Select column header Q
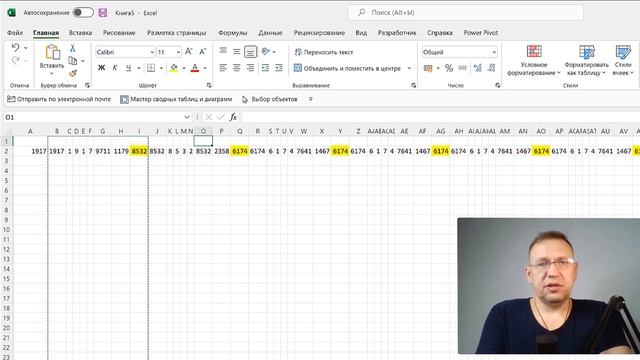 (240, 131)
